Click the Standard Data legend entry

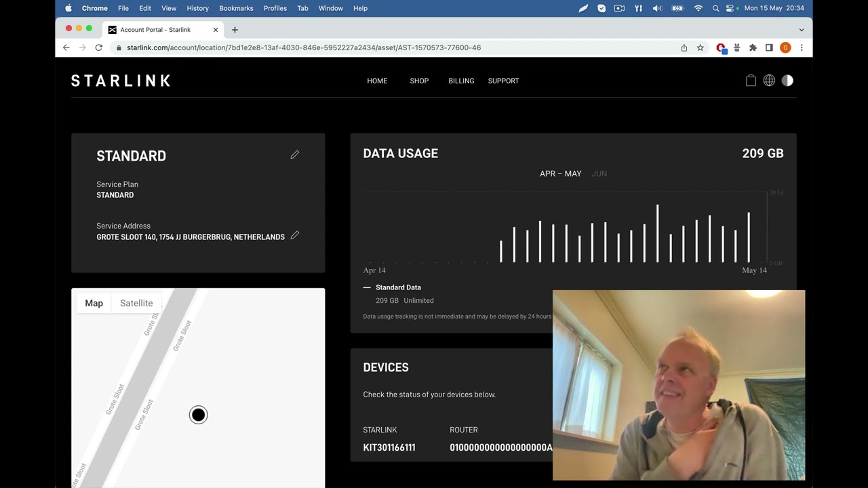[393, 287]
